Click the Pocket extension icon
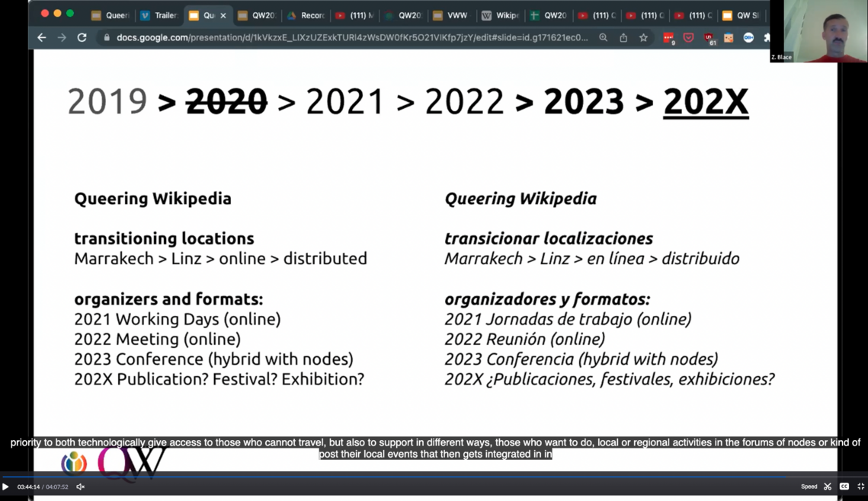868x501 pixels. [689, 37]
